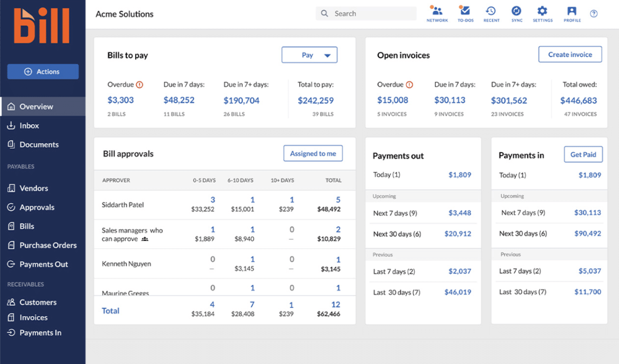This screenshot has width=619, height=364.
Task: Click the Create invoice button
Action: point(570,54)
